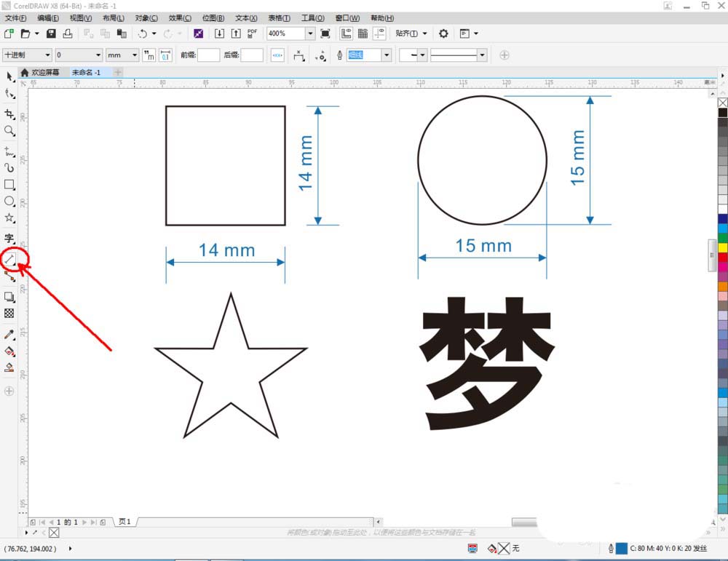Toggle show leading zero button

[x=165, y=55]
